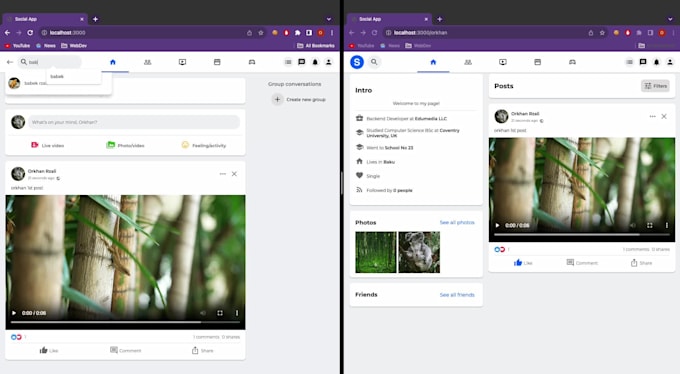Click the blue S logo in the right window
680x374 pixels.
(357, 62)
